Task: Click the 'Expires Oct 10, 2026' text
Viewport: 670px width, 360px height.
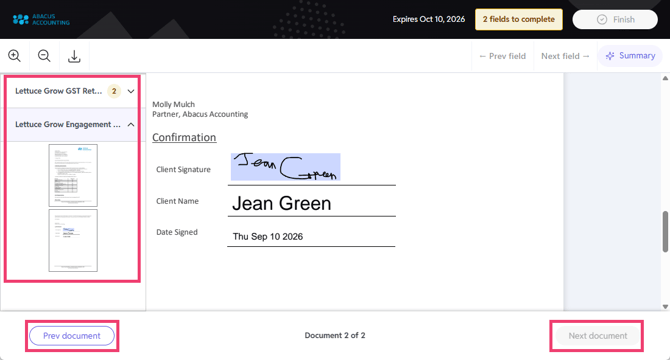Action: point(429,19)
